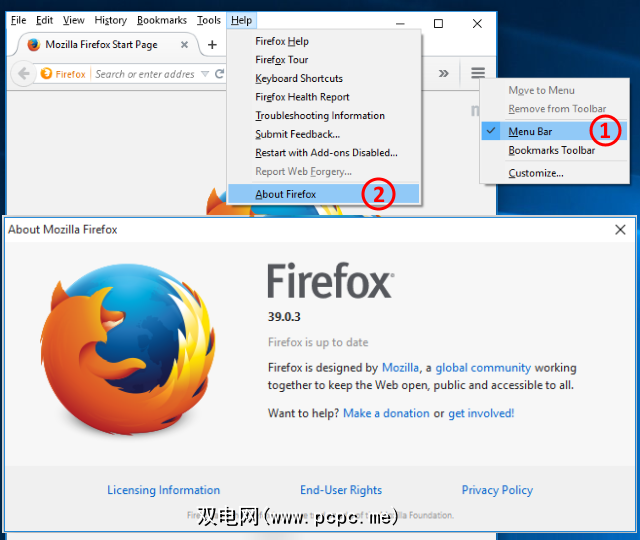Screen dimensions: 640x540
Task: Open Customize from context menu
Action: coord(554,173)
